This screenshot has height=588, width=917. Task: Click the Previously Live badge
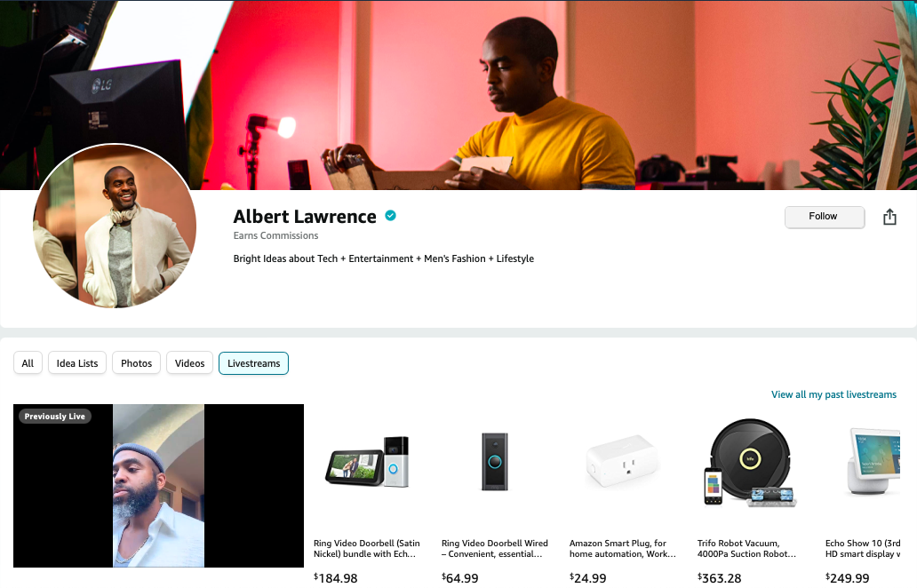55,417
